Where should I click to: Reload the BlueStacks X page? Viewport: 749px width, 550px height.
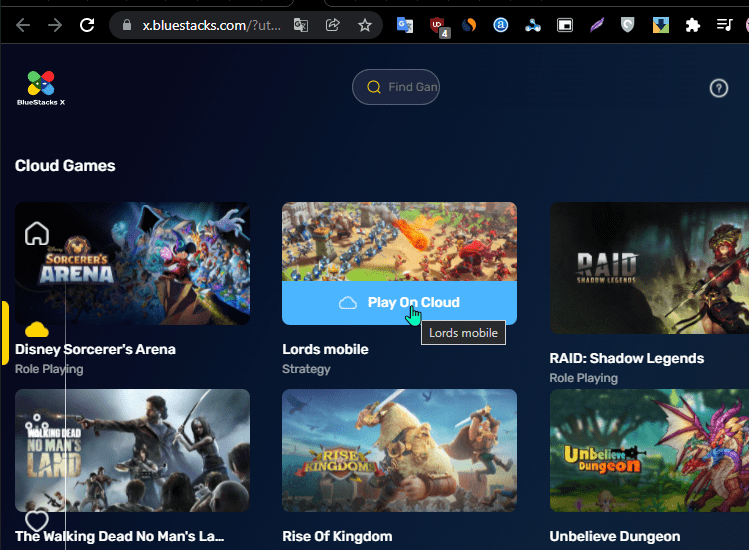coord(87,25)
